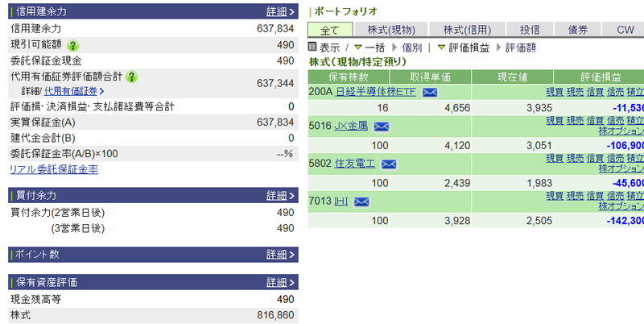This screenshot has height=324, width=644.
Task: Click 信買 for 日経半導体株ETF
Action: point(595,92)
